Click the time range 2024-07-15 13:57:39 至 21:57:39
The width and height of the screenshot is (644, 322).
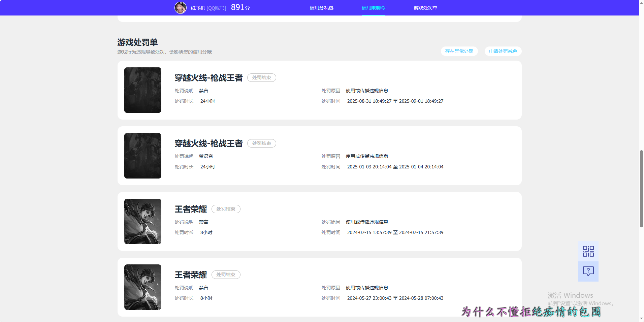click(395, 232)
